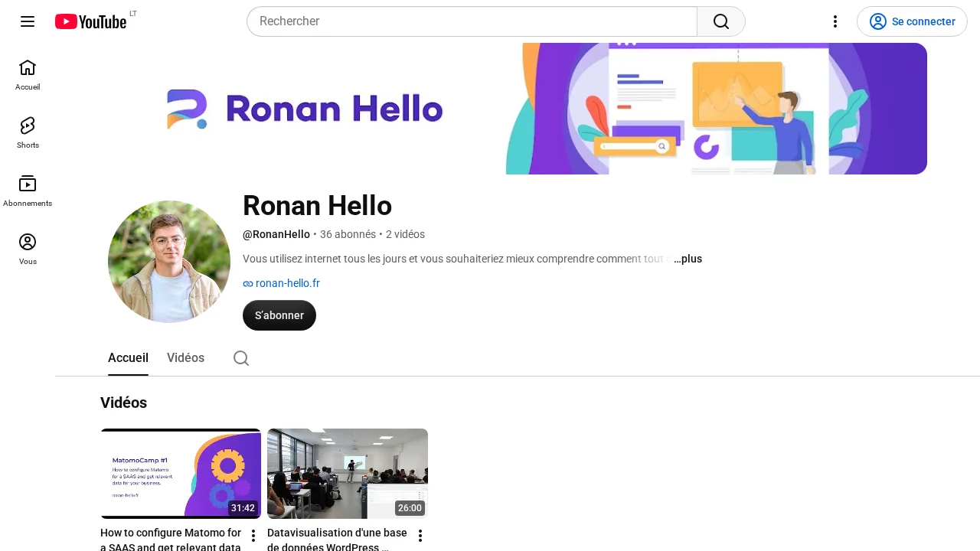
Task: Click the YouTube logo
Action: [x=90, y=21]
